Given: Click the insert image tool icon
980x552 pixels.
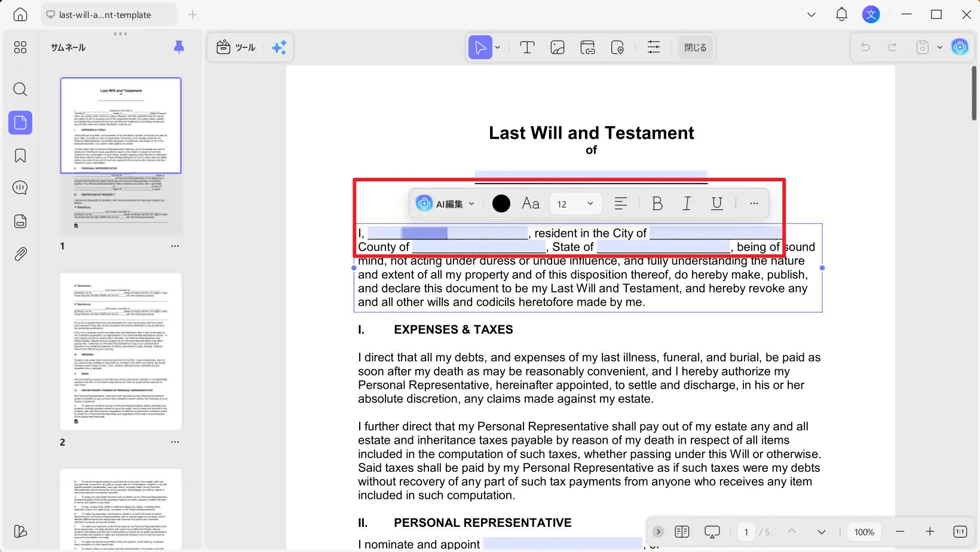Looking at the screenshot, I should tap(558, 48).
